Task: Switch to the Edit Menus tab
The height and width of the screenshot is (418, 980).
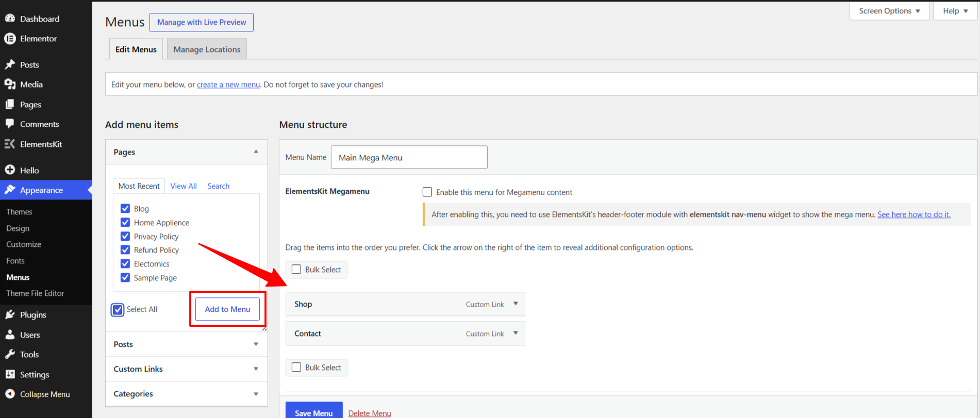Action: point(136,49)
